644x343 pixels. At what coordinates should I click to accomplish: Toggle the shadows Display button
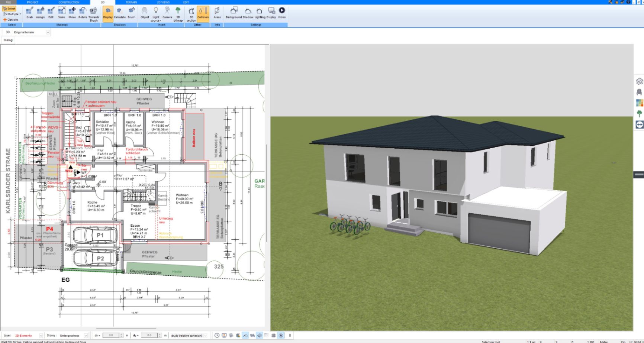(108, 13)
